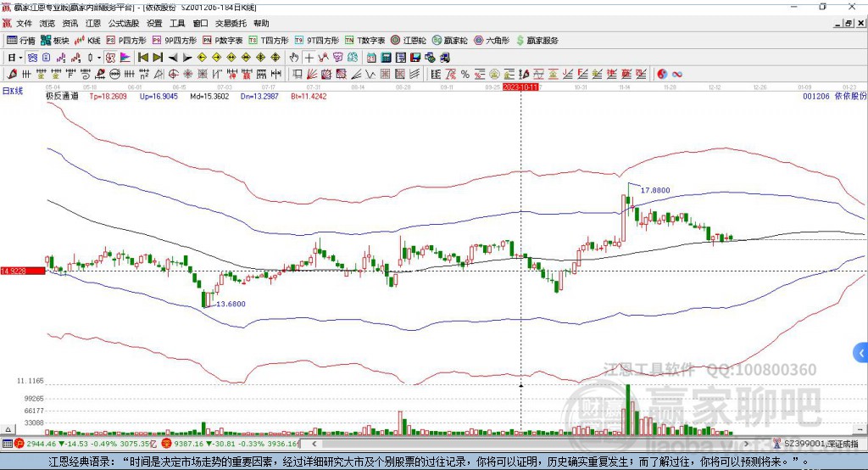This screenshot has width=868, height=470.
Task: Click the 日K线 label at the chart's top left
Action: pos(13,91)
